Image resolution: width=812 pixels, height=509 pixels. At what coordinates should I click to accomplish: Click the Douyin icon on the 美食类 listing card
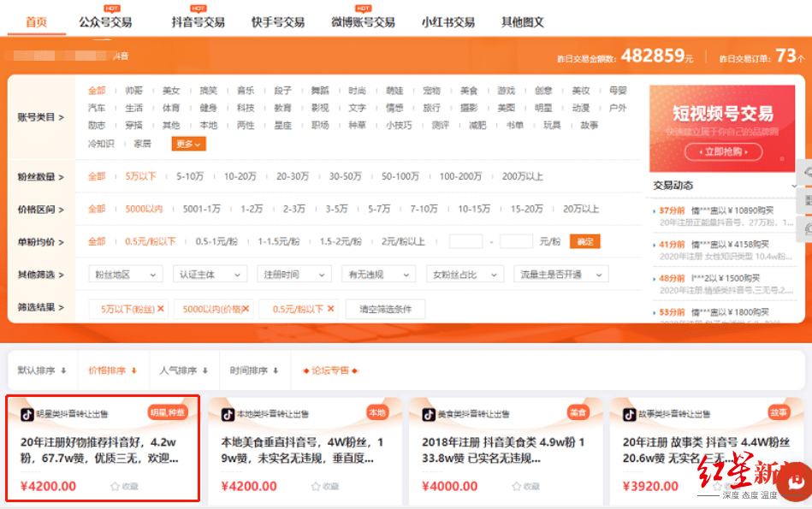(428, 411)
